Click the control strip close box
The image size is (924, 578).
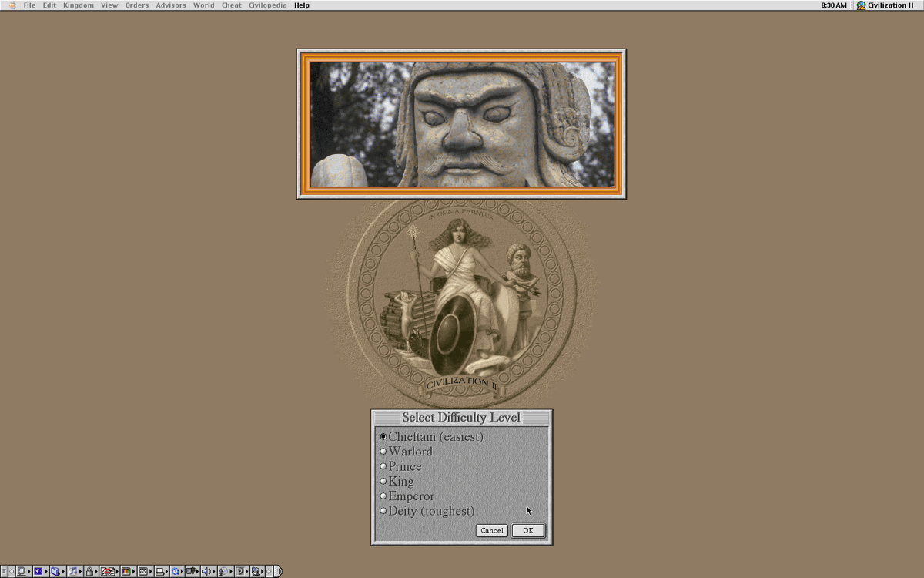point(4,572)
